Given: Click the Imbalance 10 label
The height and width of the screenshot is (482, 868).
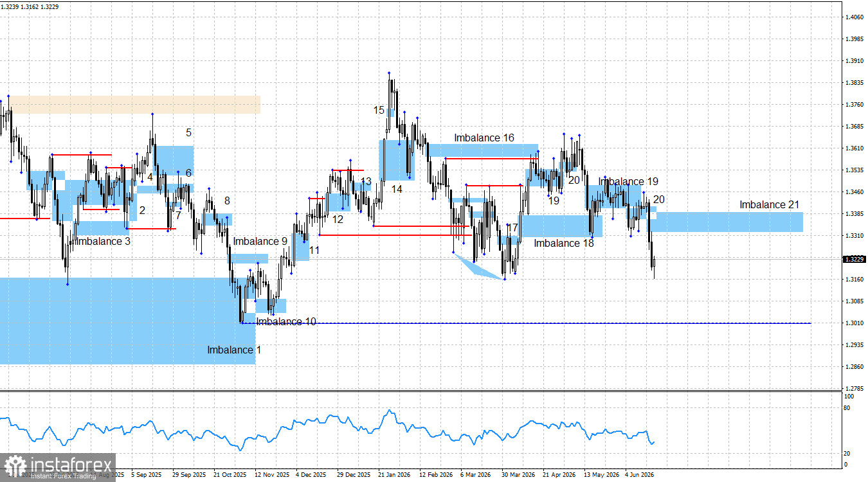Looking at the screenshot, I should coord(286,321).
